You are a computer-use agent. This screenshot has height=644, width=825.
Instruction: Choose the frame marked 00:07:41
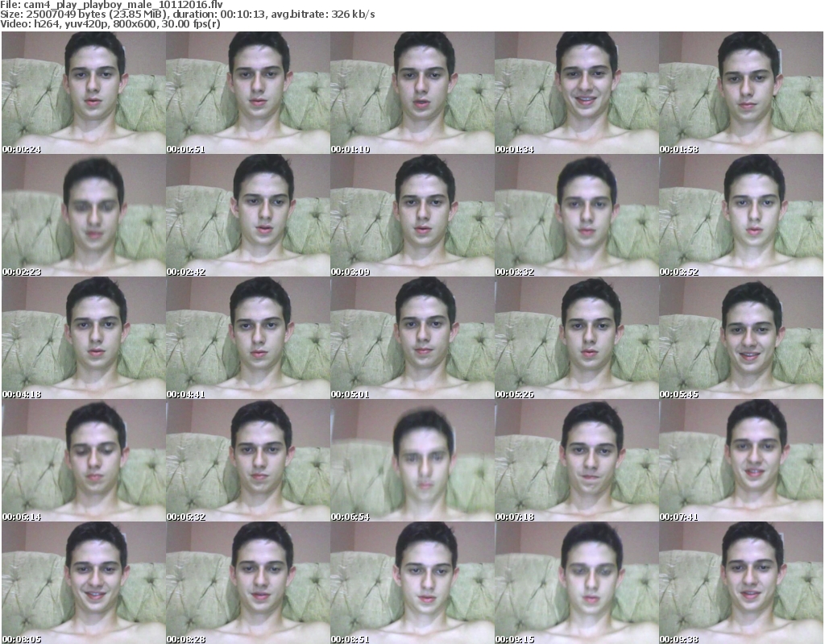[741, 460]
